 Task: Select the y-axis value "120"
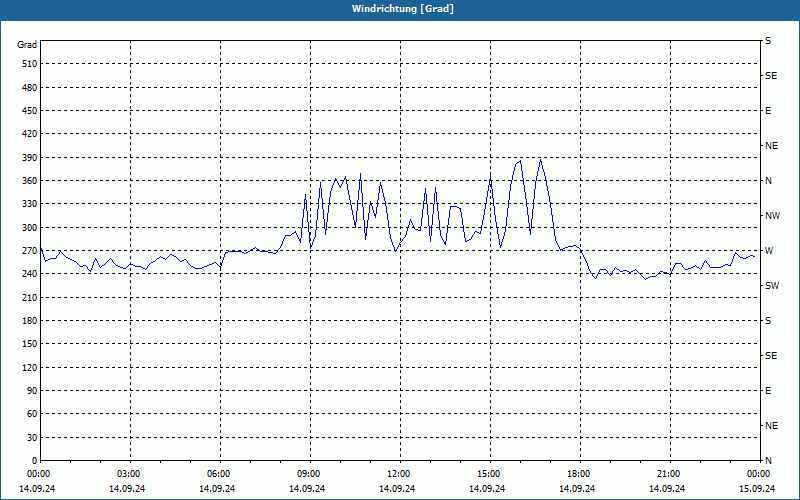[x=30, y=367]
